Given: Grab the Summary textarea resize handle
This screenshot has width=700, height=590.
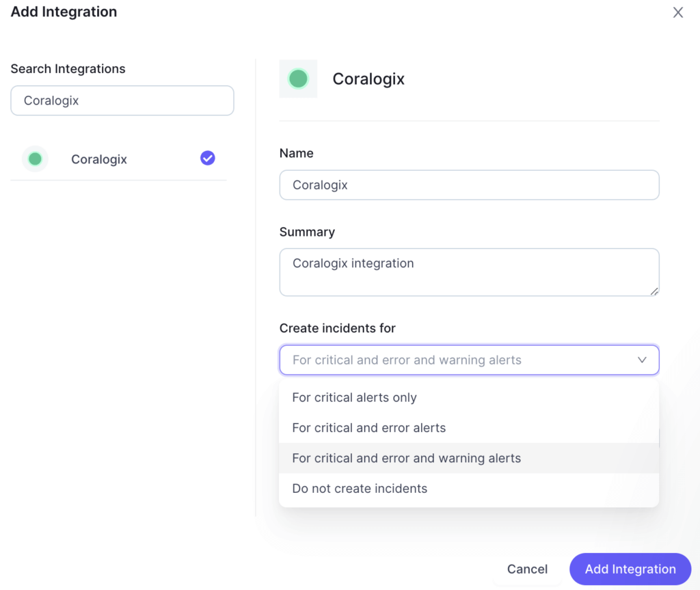Looking at the screenshot, I should point(654,291).
